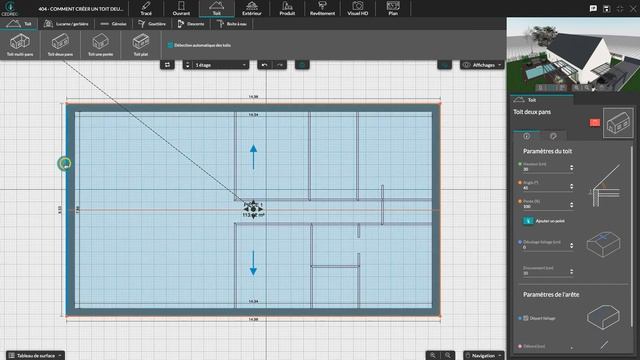The width and height of the screenshot is (640, 360).
Task: Adjust the Encuvement value stepper
Action: [571, 272]
